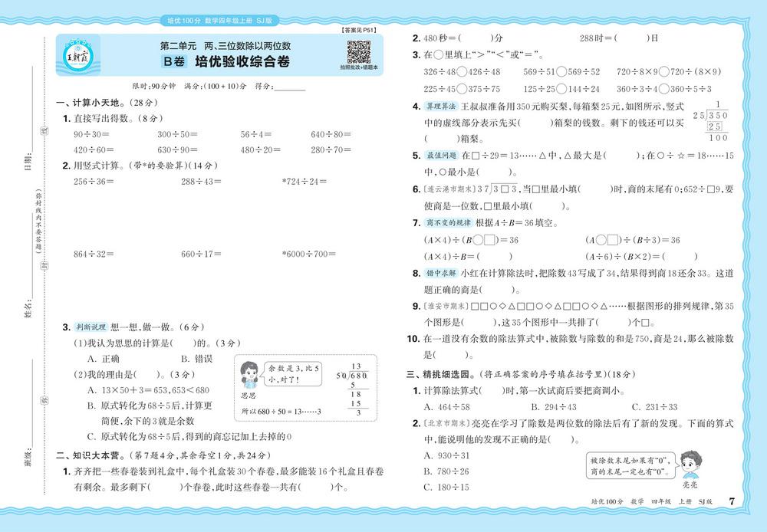Click the starred problem *724÷24=
Image resolution: width=767 pixels, height=532 pixels.
304,182
